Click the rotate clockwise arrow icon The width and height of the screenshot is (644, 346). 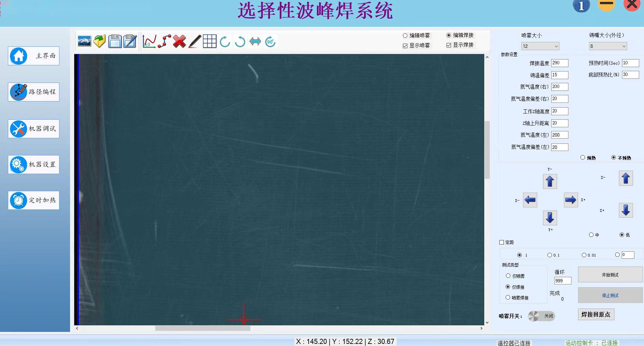tap(225, 42)
